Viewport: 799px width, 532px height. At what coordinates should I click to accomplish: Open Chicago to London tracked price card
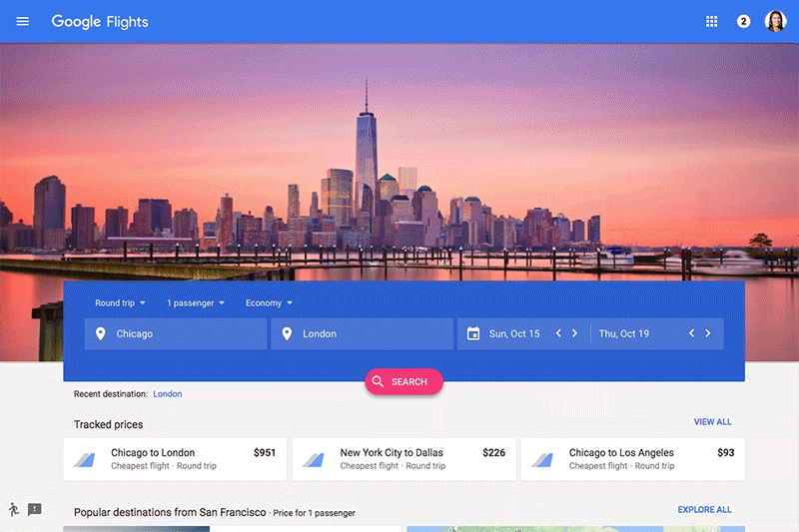175,459
